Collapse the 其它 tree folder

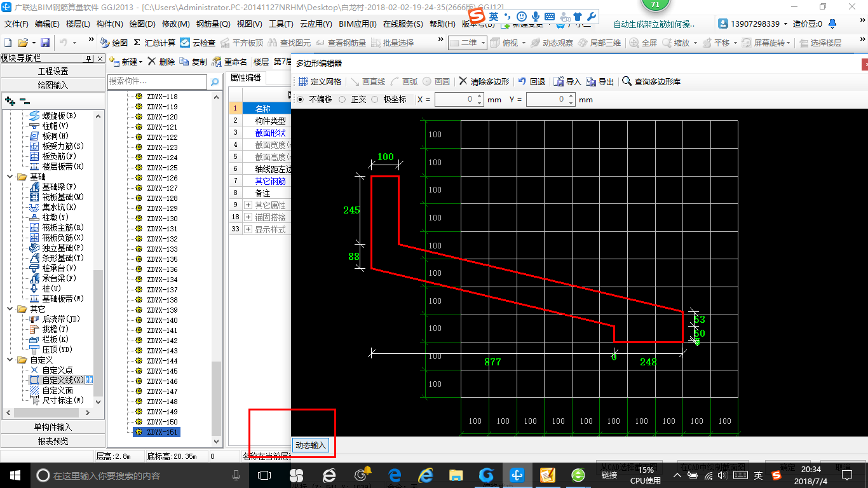(x=10, y=309)
